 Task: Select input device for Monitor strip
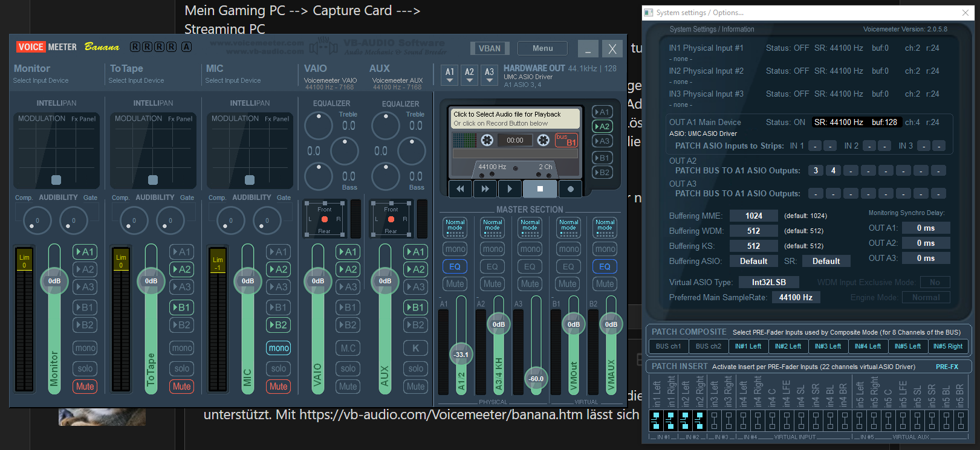[41, 80]
